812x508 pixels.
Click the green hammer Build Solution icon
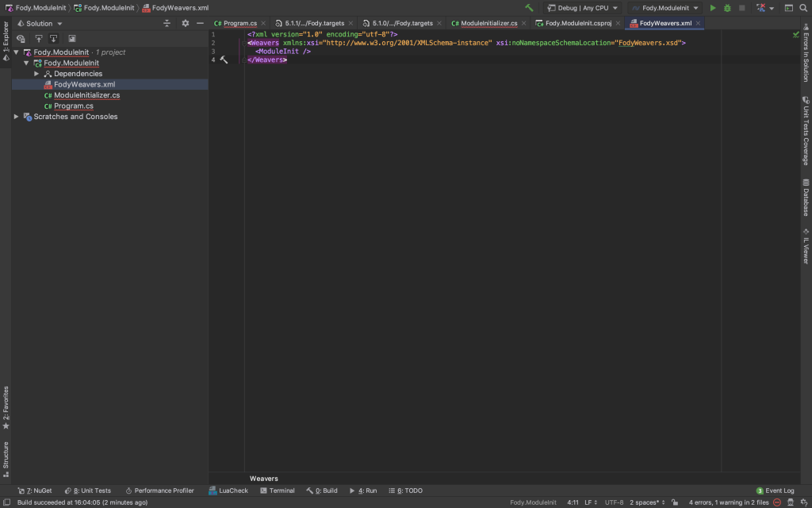529,8
